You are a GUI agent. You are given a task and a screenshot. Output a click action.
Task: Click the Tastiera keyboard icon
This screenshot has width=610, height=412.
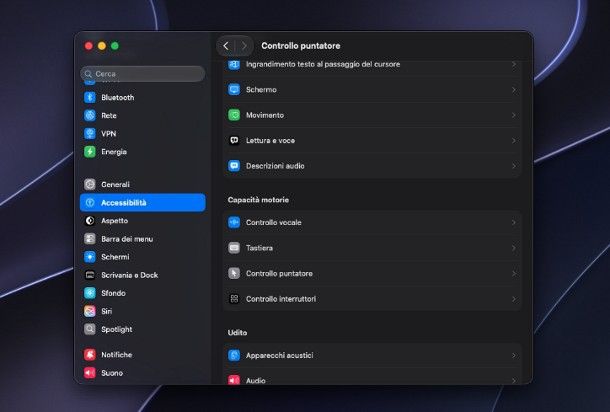click(x=234, y=248)
